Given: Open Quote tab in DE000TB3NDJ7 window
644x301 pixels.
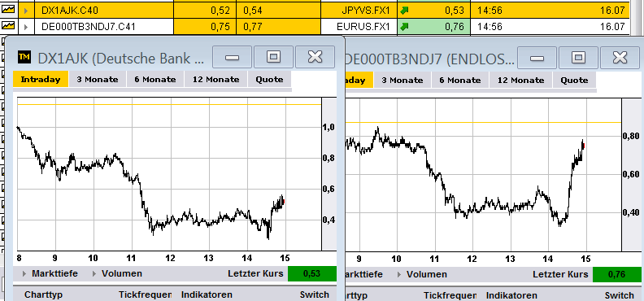Looking at the screenshot, I should [x=574, y=80].
